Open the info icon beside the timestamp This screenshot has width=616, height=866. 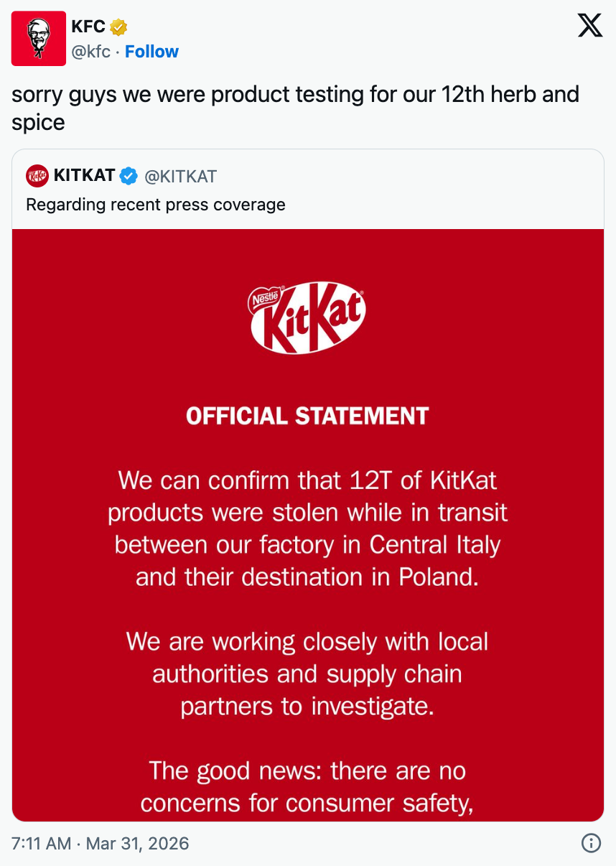pos(590,843)
